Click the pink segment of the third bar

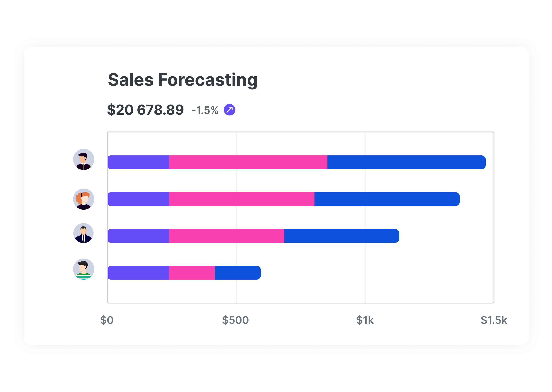click(x=227, y=236)
